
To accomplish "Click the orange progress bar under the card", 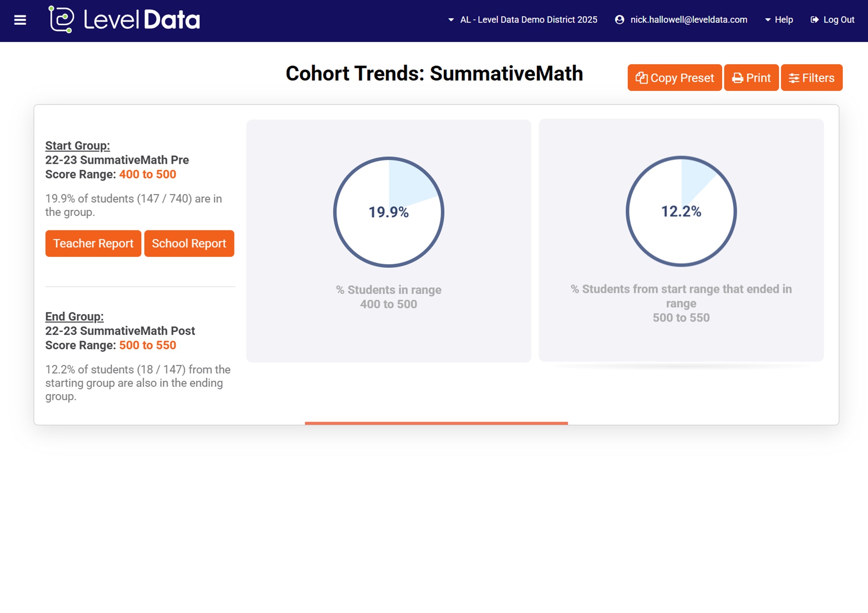I will coord(436,423).
